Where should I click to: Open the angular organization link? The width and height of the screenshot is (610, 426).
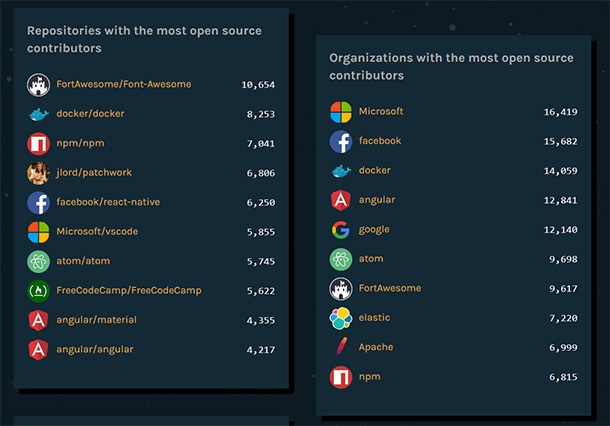(x=377, y=200)
